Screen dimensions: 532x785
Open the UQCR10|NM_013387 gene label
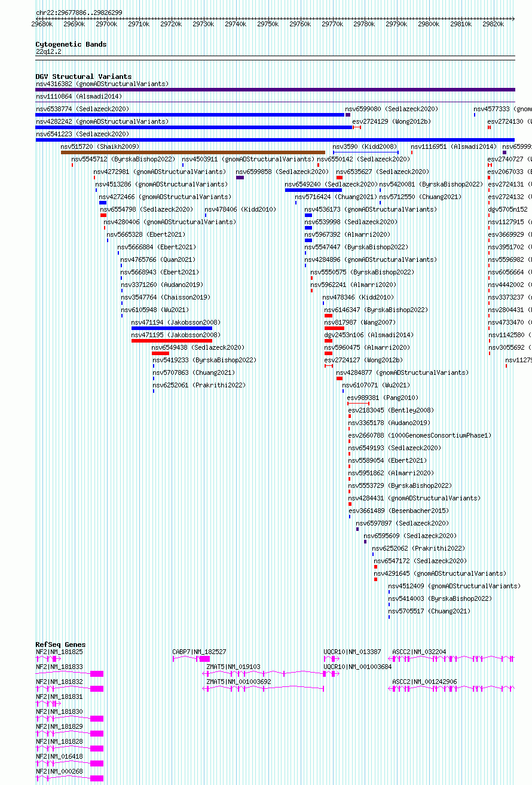click(353, 652)
